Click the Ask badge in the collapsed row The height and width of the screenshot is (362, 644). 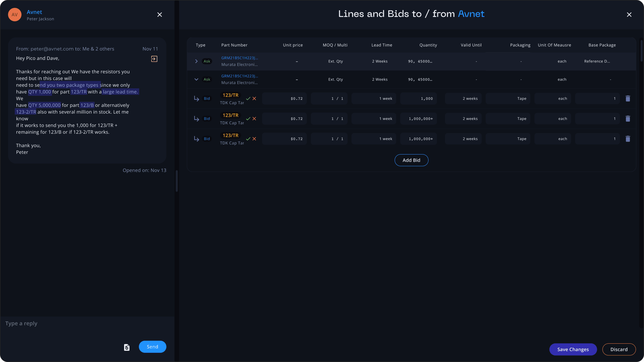[x=207, y=61]
